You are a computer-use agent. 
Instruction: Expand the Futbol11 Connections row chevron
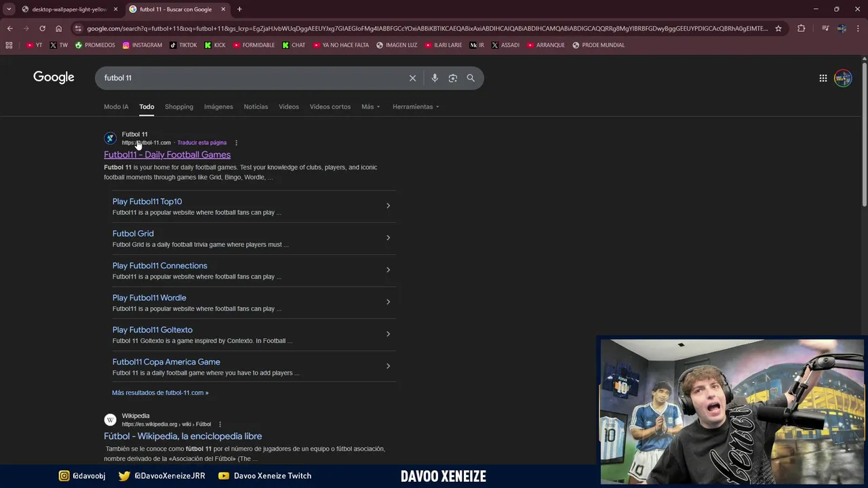(x=388, y=270)
